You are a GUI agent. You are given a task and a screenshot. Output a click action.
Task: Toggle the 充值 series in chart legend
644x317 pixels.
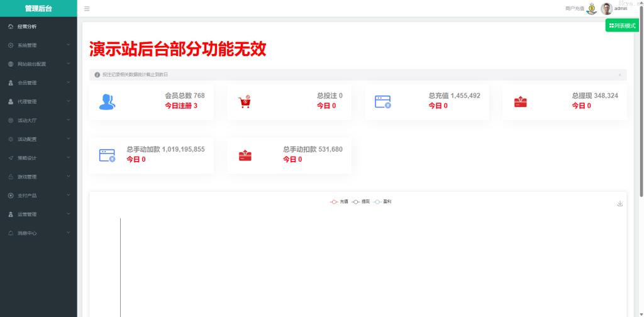click(339, 202)
